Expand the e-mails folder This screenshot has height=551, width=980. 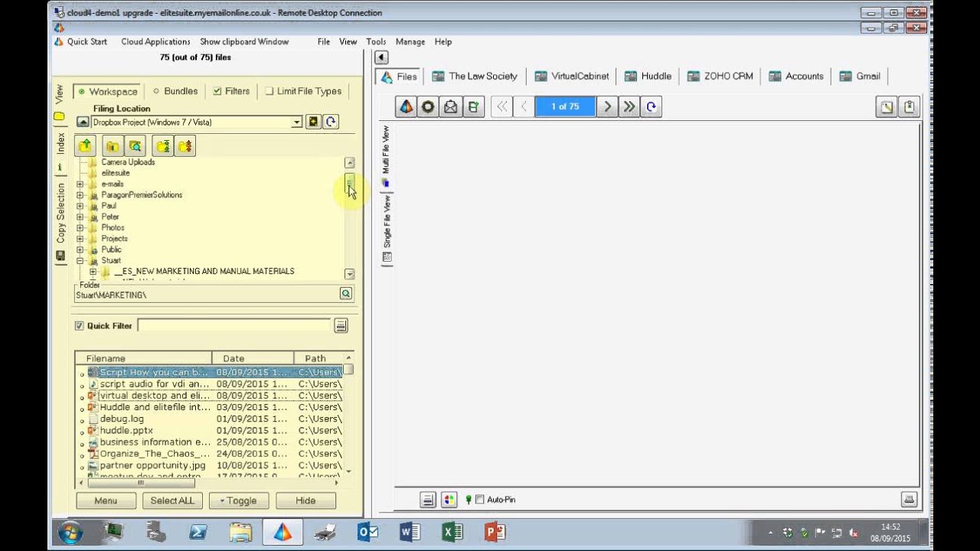click(80, 184)
